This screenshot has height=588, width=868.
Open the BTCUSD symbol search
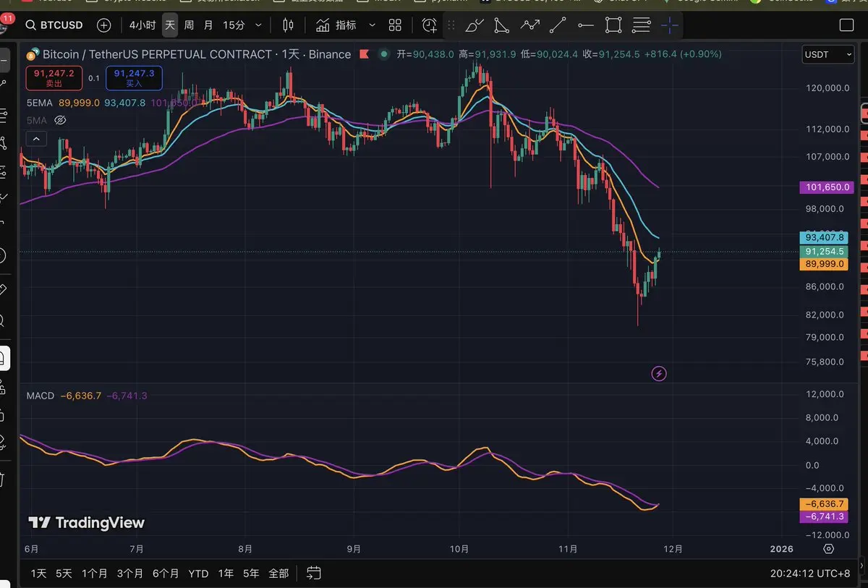(x=54, y=25)
